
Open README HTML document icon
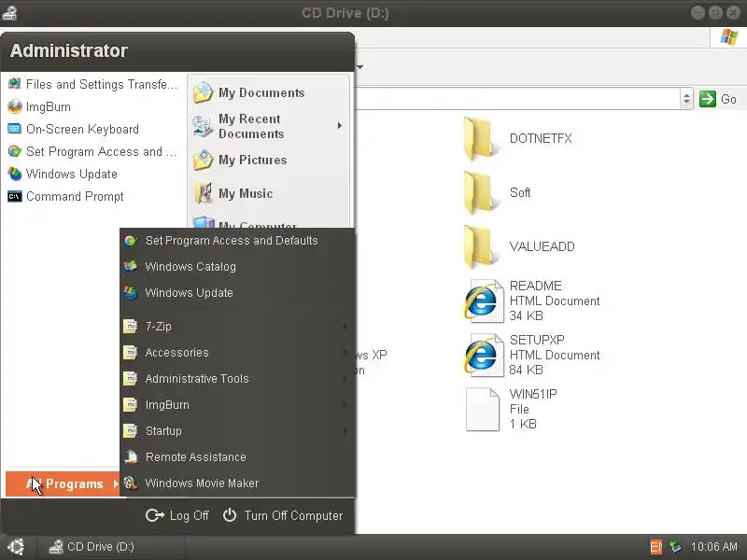(x=484, y=301)
